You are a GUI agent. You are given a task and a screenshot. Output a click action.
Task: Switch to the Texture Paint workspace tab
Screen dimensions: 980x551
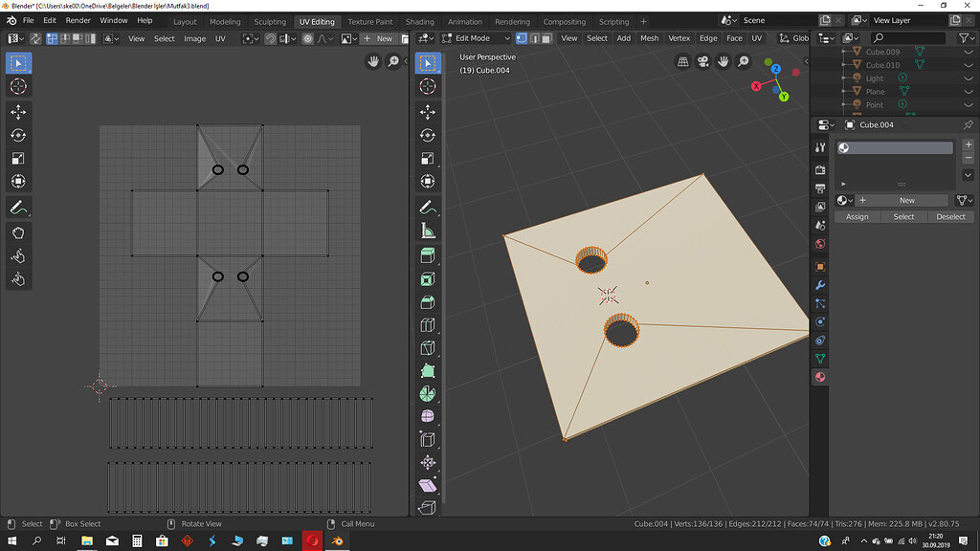pos(369,21)
